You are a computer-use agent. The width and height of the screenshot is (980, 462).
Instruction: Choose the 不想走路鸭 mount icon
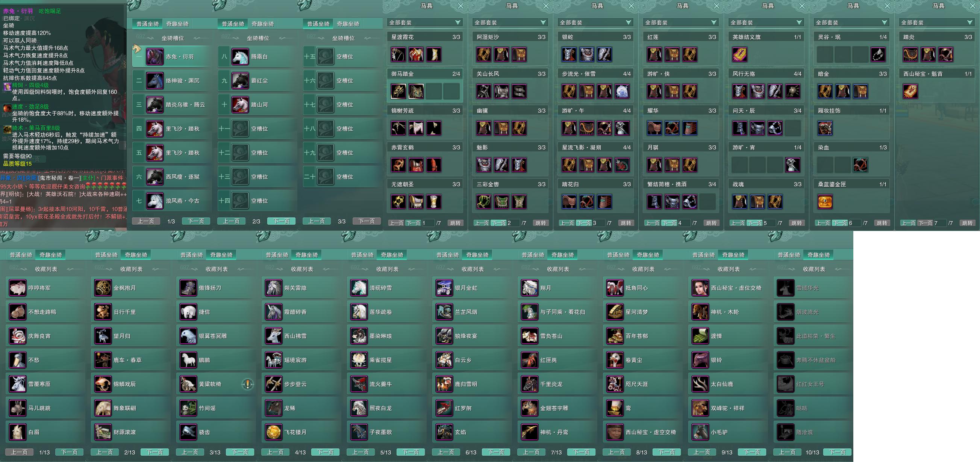click(18, 312)
